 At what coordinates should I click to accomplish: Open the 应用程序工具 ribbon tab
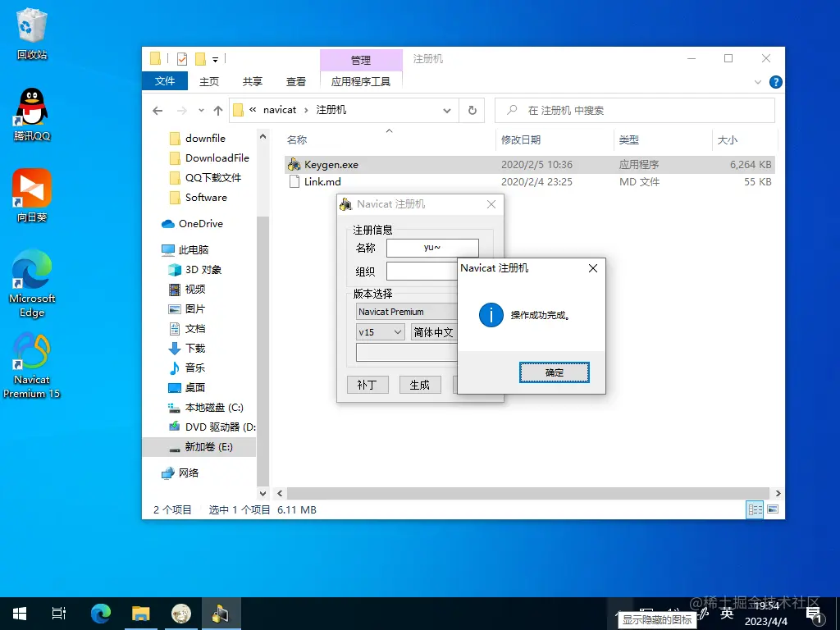361,81
